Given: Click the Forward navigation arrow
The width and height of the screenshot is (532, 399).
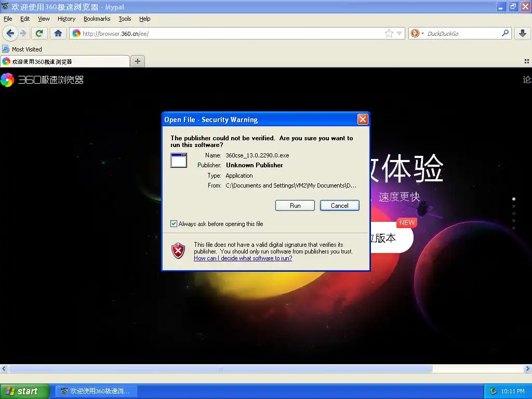Looking at the screenshot, I should pos(23,33).
